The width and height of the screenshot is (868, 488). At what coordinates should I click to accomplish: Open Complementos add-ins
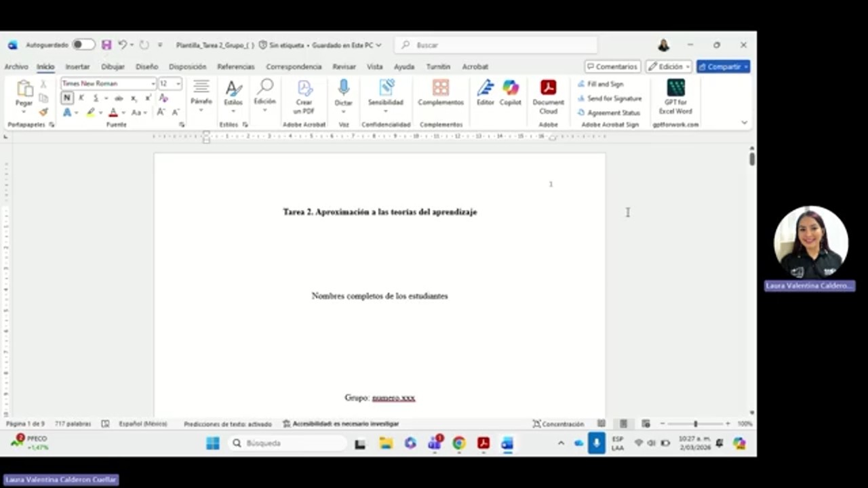tap(441, 93)
